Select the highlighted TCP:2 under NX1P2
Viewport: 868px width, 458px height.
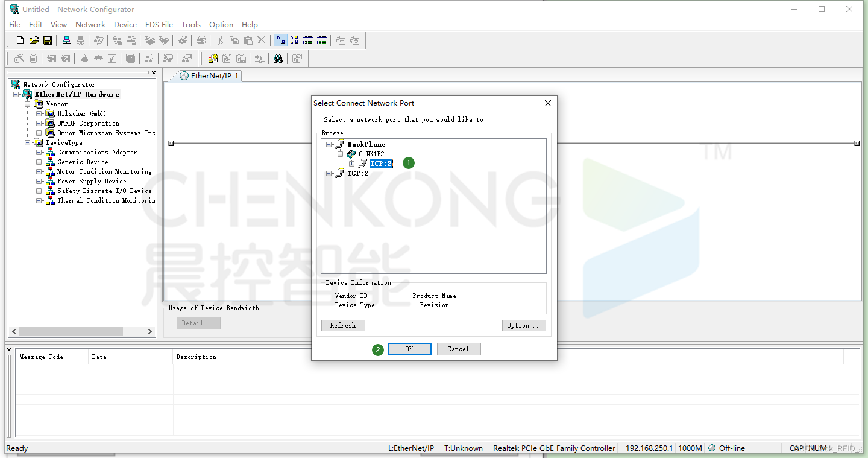coord(381,164)
